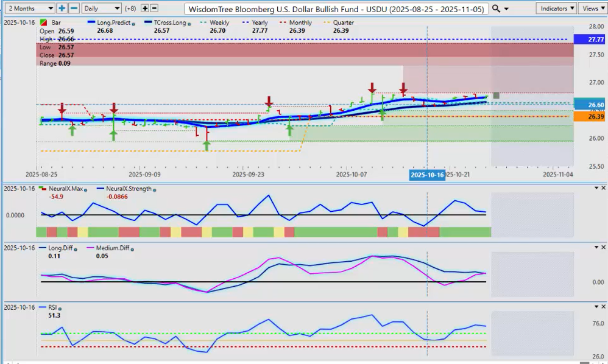This screenshot has height=364, width=608.
Task: Click the blue plus zoom-in icon
Action: coord(62,9)
